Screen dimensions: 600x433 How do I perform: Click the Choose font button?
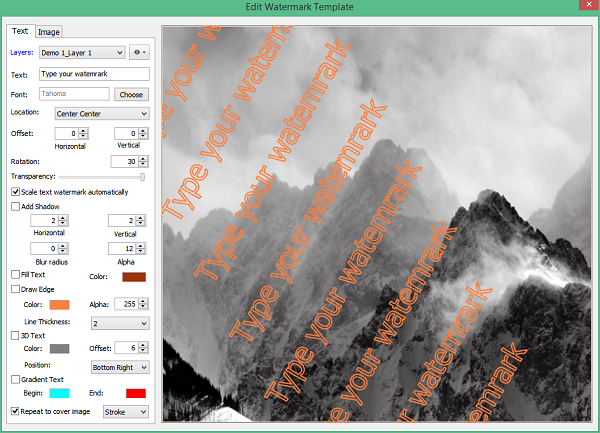[131, 94]
